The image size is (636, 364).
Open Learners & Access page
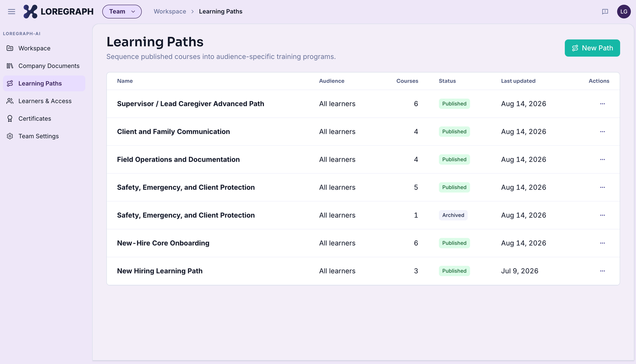[x=44, y=101]
